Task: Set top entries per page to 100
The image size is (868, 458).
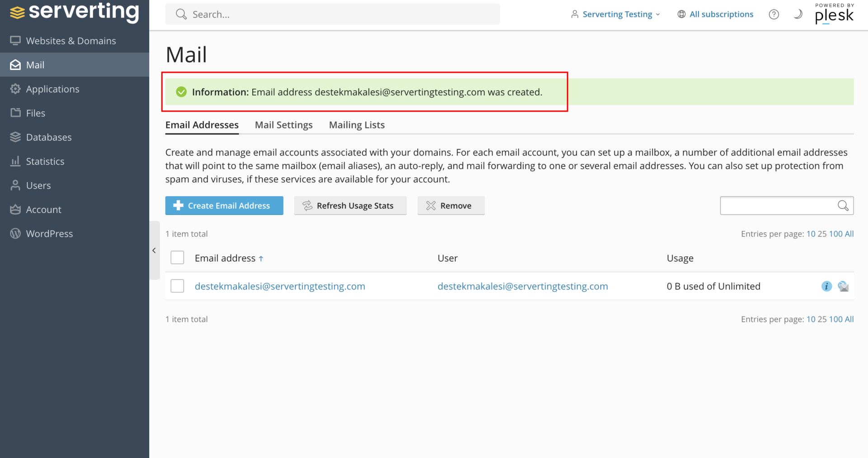Action: [x=835, y=234]
